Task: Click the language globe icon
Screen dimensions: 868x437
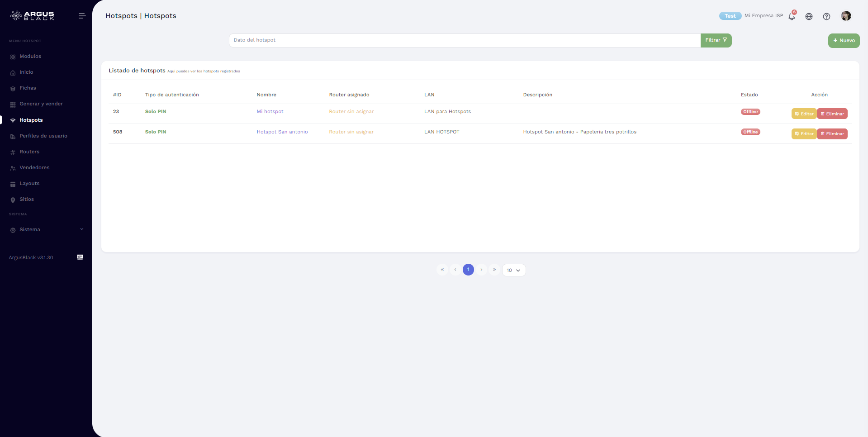Action: click(809, 16)
